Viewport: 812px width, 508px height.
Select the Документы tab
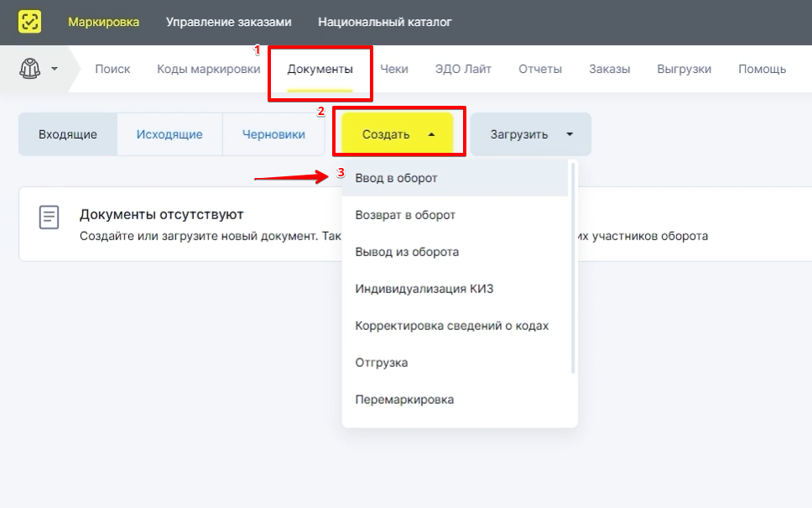[320, 69]
